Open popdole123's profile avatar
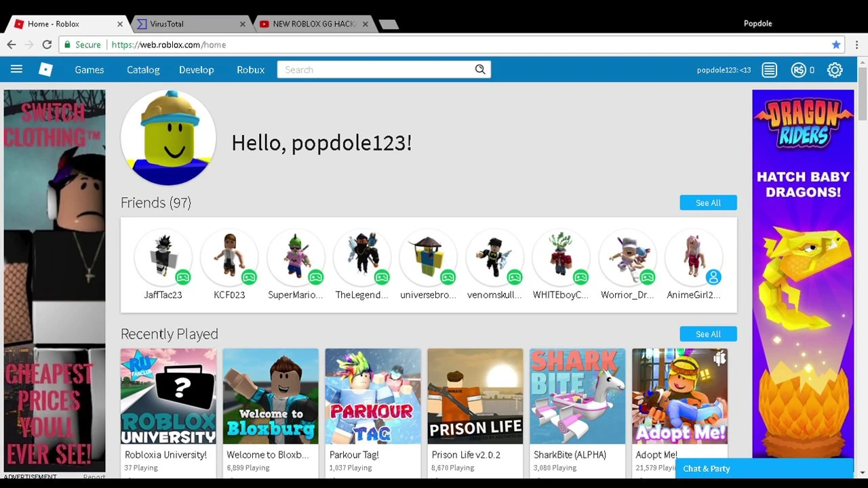The width and height of the screenshot is (868, 488). click(168, 138)
